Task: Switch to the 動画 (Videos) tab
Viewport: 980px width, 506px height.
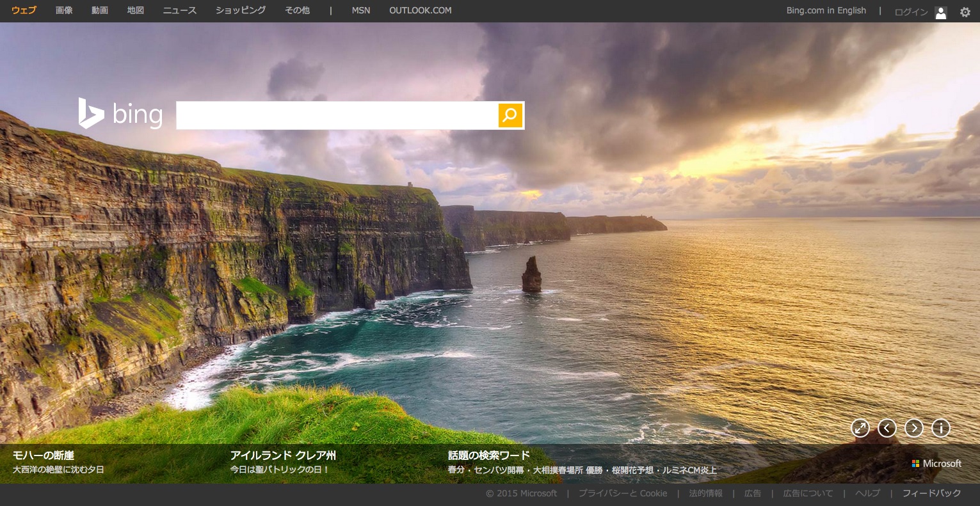Action: coord(100,11)
